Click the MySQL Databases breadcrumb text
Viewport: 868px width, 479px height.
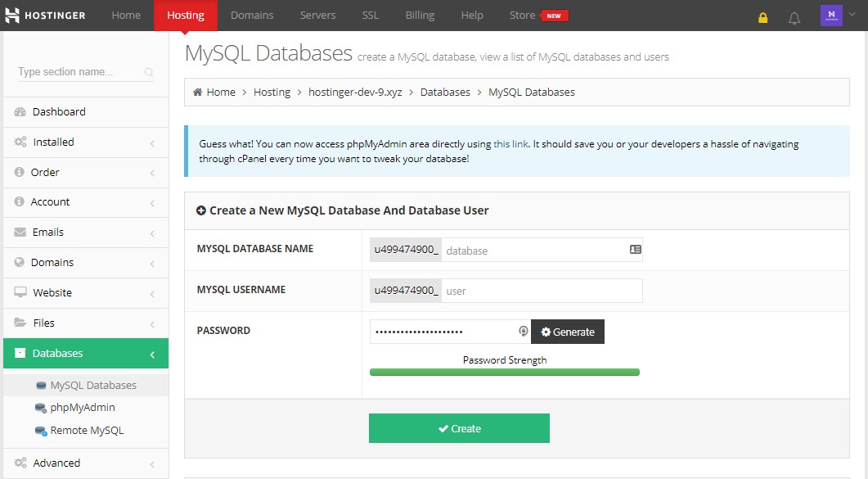(x=532, y=92)
